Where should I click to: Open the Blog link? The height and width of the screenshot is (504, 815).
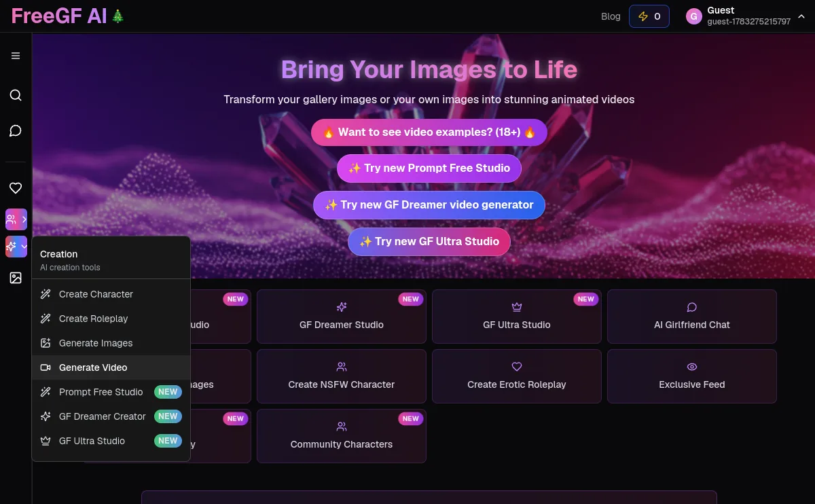click(611, 16)
